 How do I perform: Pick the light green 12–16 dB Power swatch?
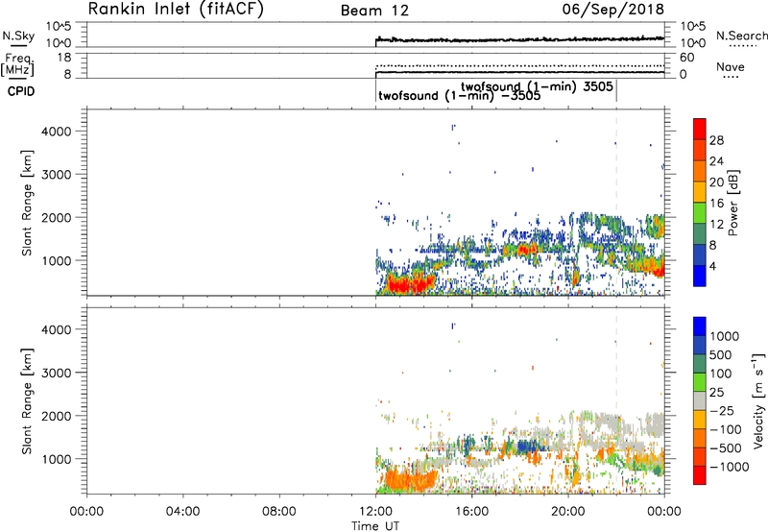[700, 213]
